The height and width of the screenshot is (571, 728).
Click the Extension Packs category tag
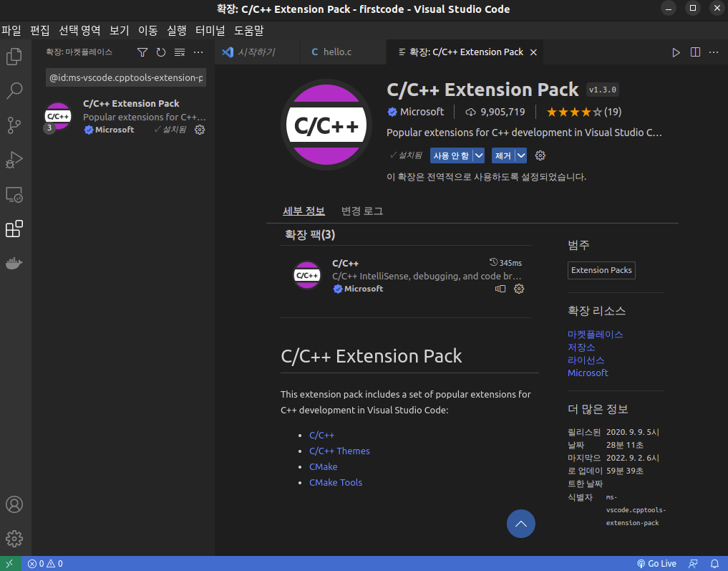(601, 270)
